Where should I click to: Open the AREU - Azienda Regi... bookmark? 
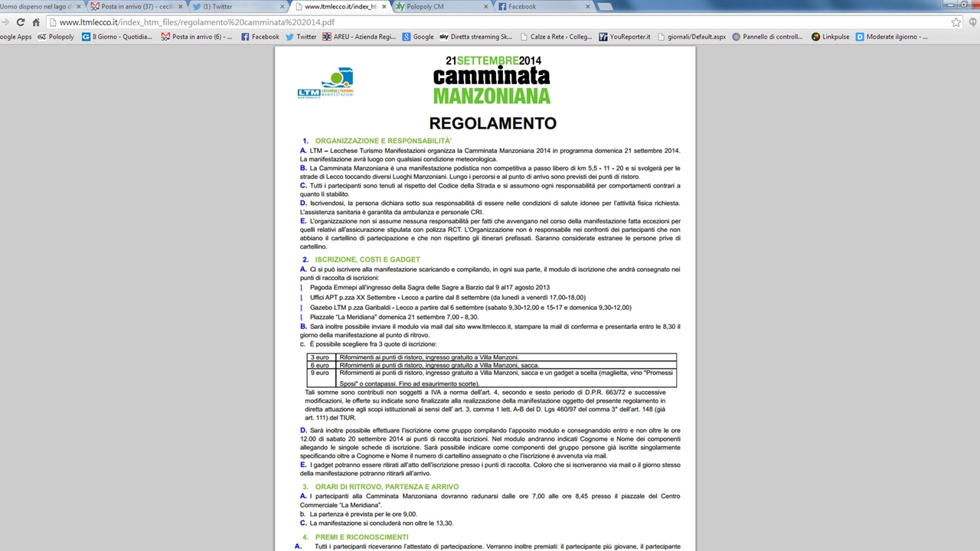(359, 37)
